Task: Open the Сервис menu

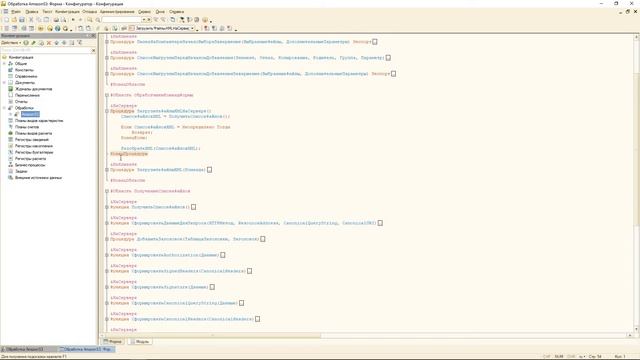Action: click(144, 12)
